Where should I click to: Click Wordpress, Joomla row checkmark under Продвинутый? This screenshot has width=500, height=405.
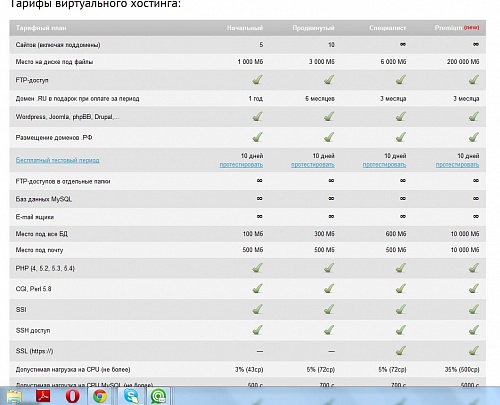click(329, 116)
